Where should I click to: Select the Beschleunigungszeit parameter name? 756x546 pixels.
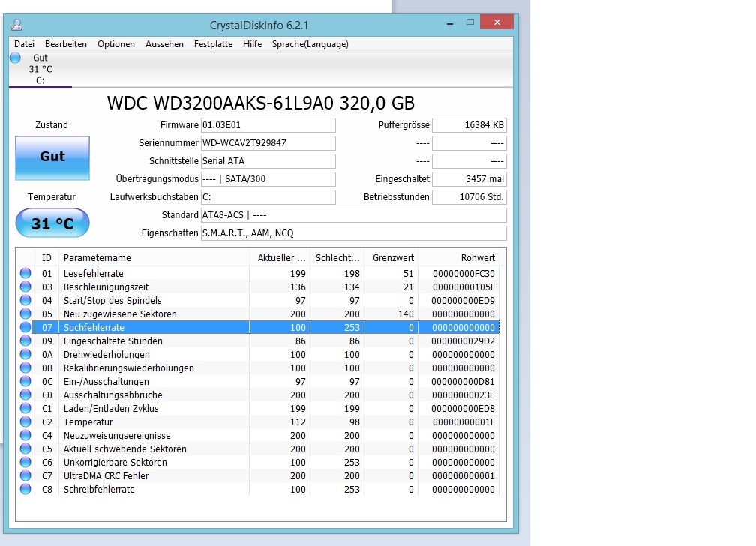point(106,287)
